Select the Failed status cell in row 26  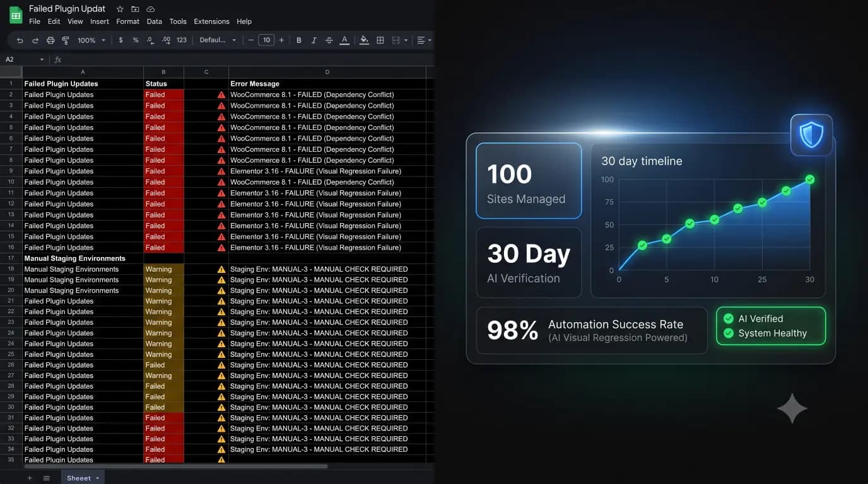pos(163,365)
